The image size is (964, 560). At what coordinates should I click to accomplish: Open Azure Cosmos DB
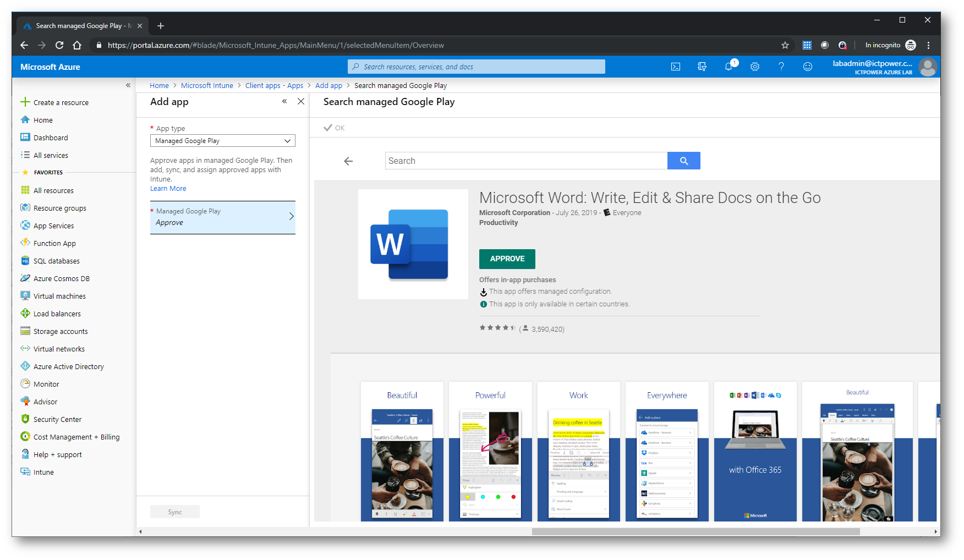55,278
